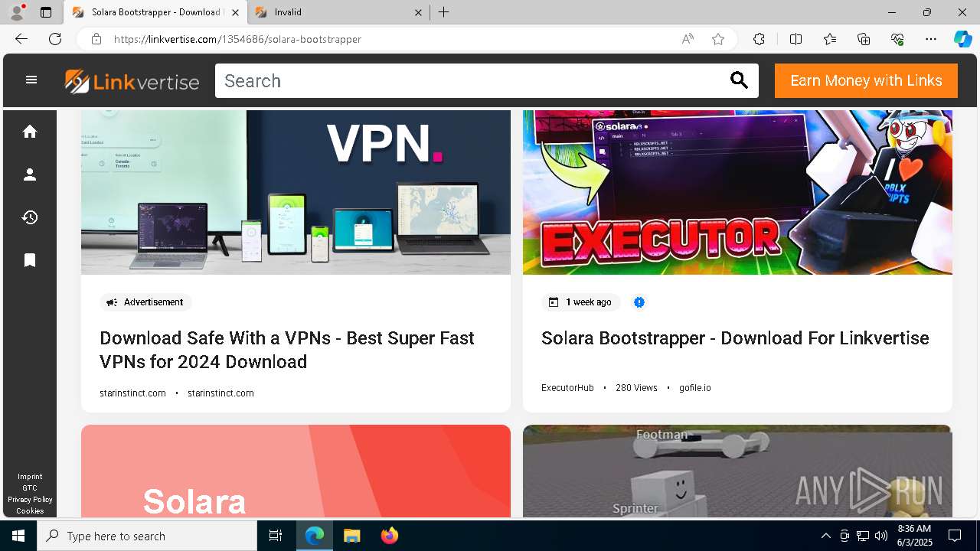Open the VPN advertisement thumbnail
Image resolution: width=980 pixels, height=551 pixels.
(x=296, y=192)
